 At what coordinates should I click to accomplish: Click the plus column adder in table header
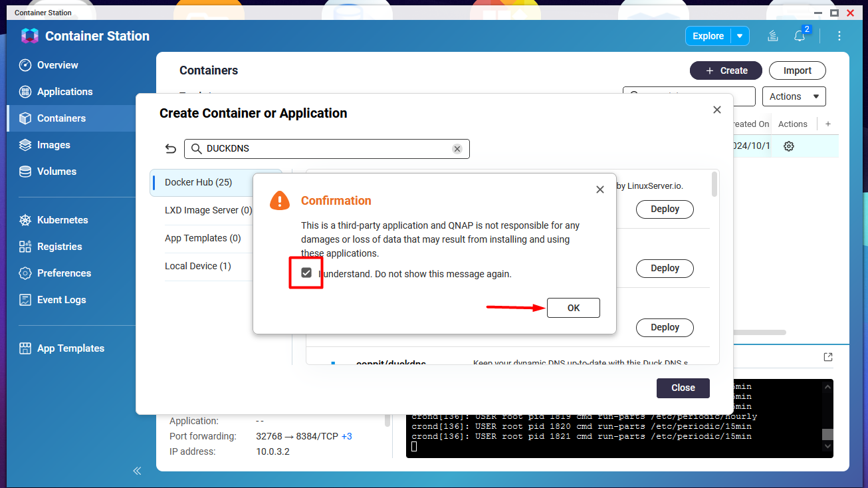827,124
